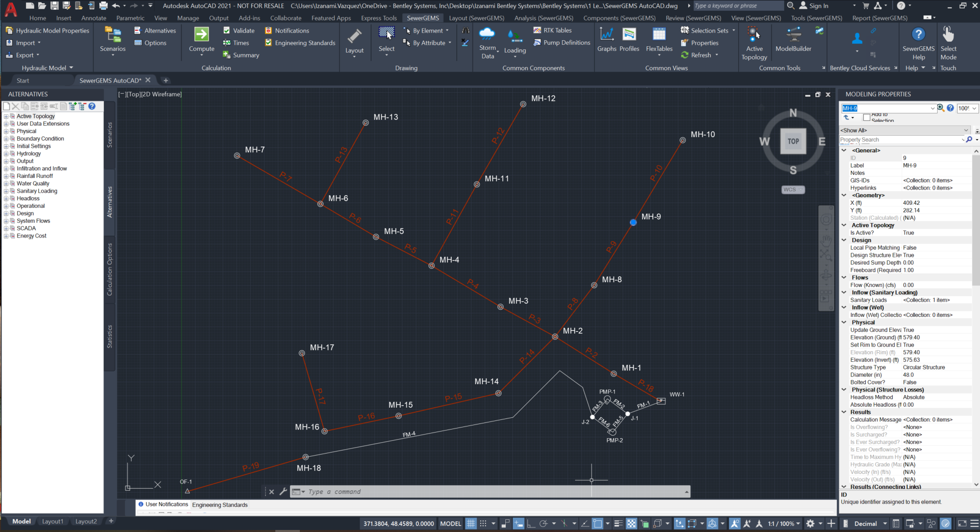Open help in Alternatives panel toolbar

click(x=92, y=106)
